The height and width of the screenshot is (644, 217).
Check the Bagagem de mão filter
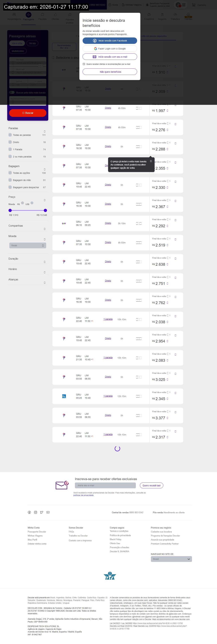pos(10,180)
